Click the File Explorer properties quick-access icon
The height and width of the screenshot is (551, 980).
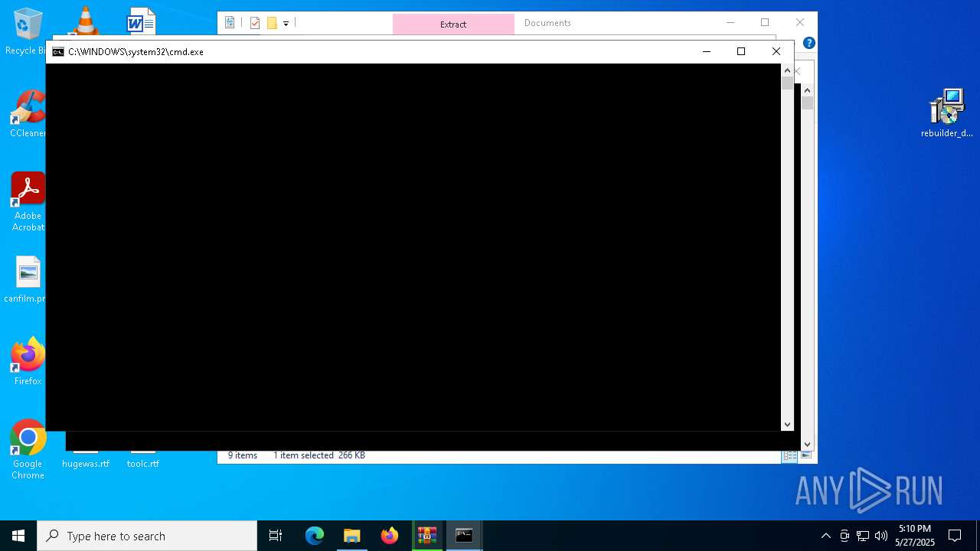[255, 23]
